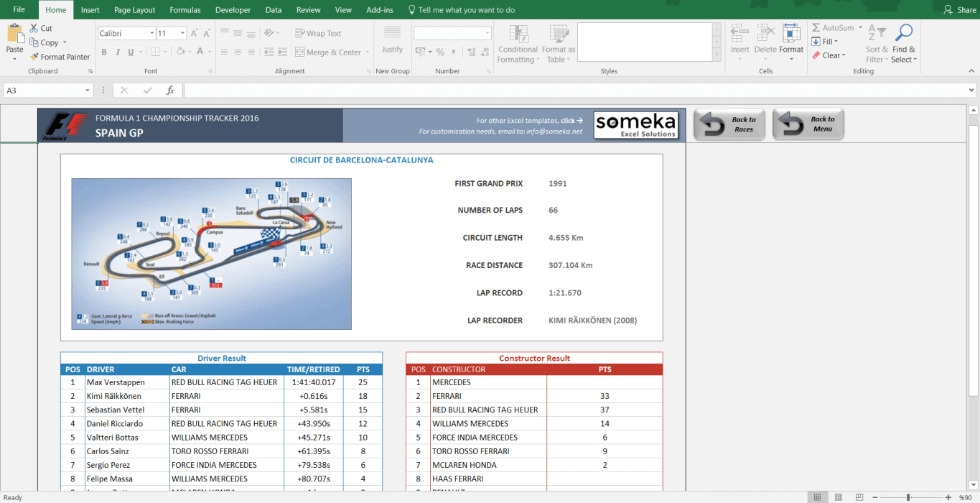This screenshot has height=503, width=980.
Task: Open the File tab
Action: pyautogui.click(x=19, y=10)
